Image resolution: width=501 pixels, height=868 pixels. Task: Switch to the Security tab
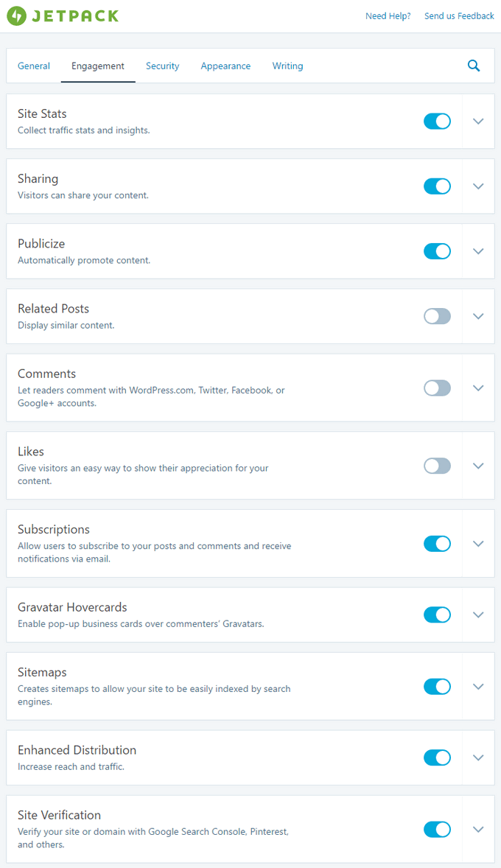coord(163,66)
